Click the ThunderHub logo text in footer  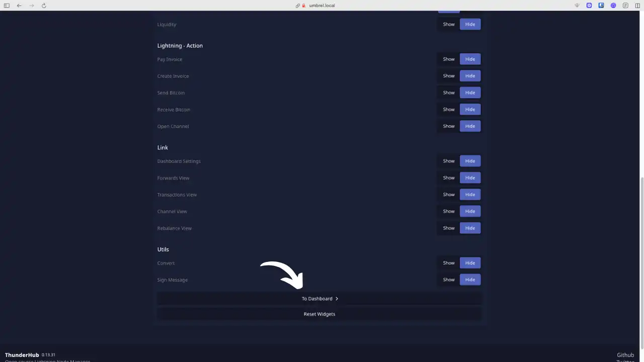click(x=22, y=355)
